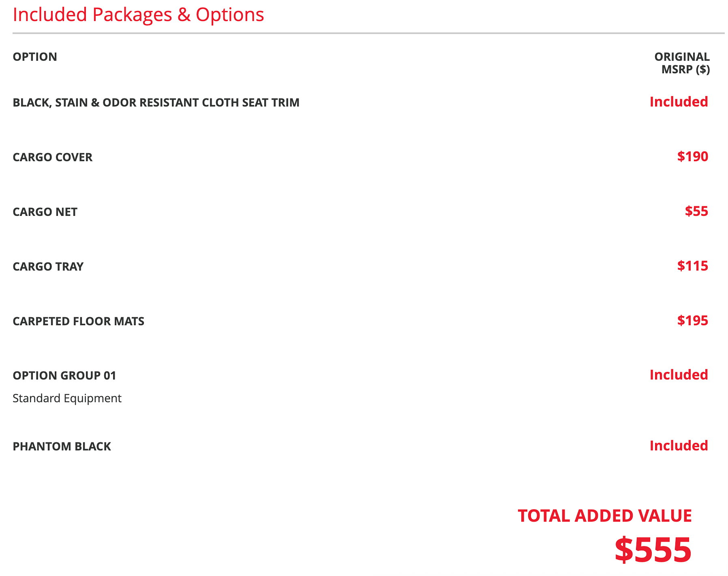Click the $555 total amount
Image resolution: width=728 pixels, height=576 pixels.
click(653, 550)
